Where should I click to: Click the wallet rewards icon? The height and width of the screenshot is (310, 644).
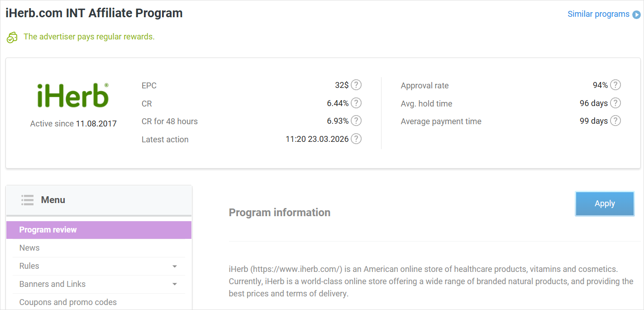coord(12,37)
